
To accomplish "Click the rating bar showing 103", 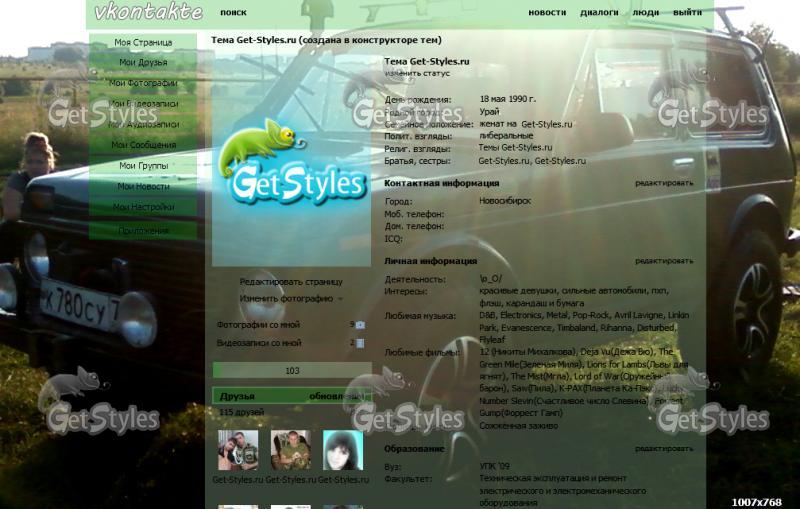I will pyautogui.click(x=292, y=371).
